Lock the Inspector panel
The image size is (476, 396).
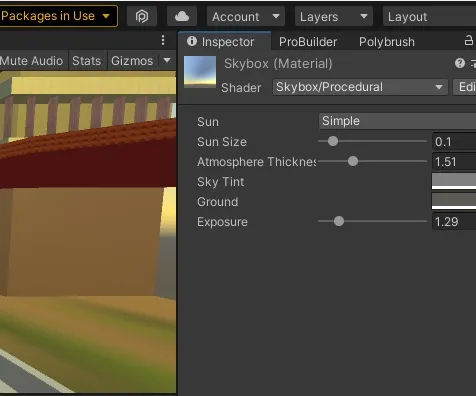[469, 41]
